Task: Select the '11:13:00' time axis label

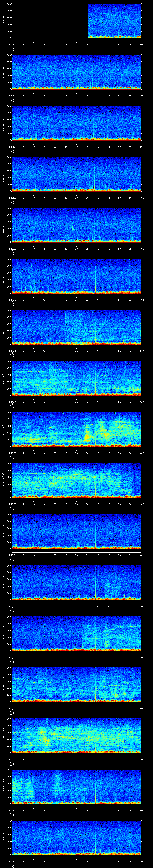Action: [12, 249]
